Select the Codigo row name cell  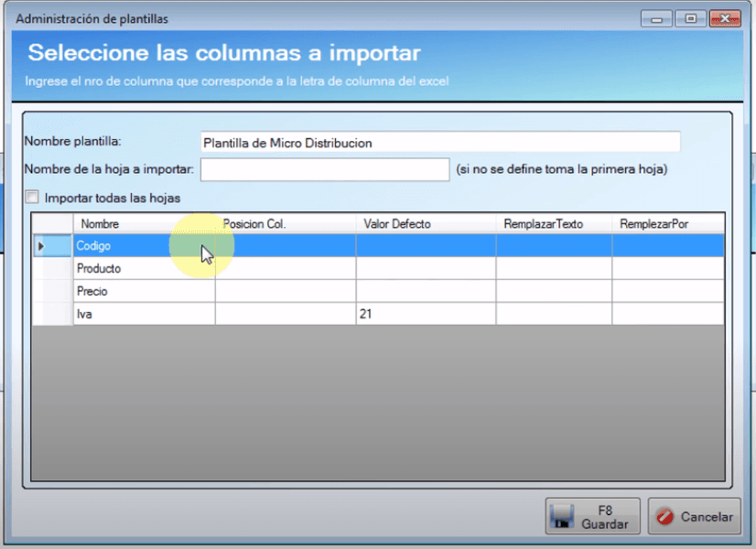(x=144, y=246)
